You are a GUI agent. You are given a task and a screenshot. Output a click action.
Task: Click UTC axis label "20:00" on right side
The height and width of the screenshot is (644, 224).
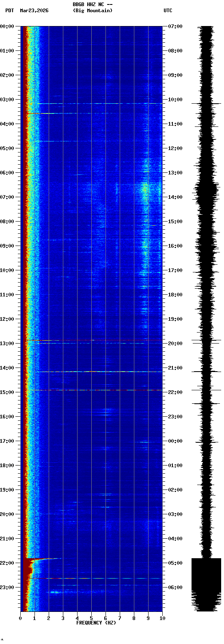pyautogui.click(x=175, y=344)
